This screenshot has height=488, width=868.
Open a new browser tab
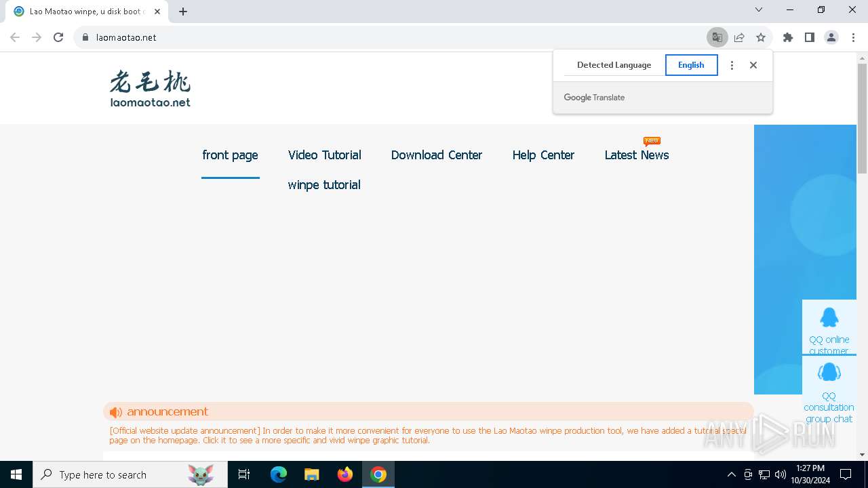183,11
